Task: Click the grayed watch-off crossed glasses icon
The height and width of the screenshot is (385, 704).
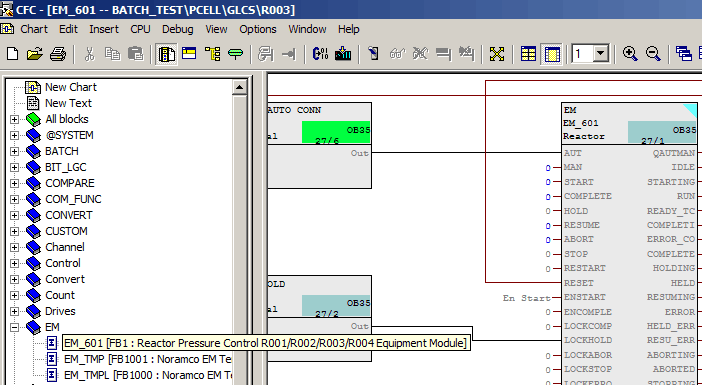Action: [420, 54]
